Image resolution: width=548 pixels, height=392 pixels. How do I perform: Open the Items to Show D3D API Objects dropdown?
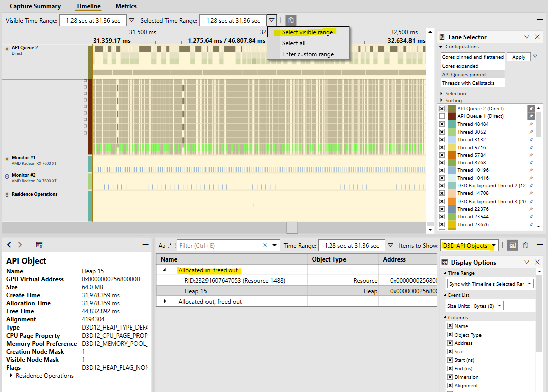coord(469,245)
